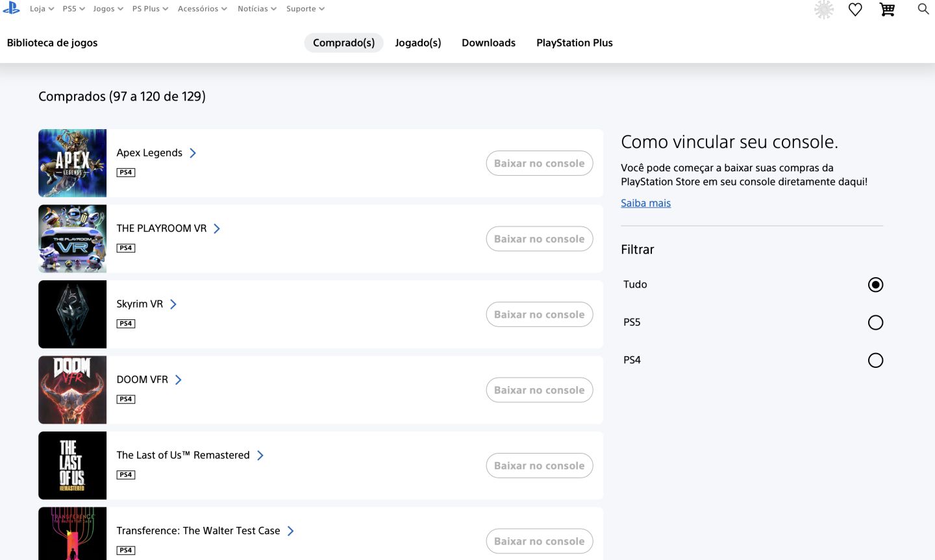Expand the Acessórios dropdown menu
Screen dimensions: 935x560
[x=203, y=8]
